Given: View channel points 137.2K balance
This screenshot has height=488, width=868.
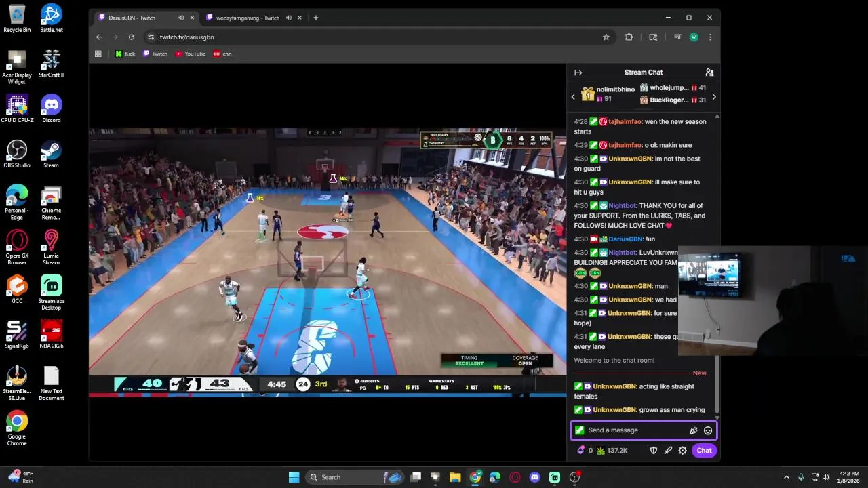Looking at the screenshot, I should click(612, 451).
